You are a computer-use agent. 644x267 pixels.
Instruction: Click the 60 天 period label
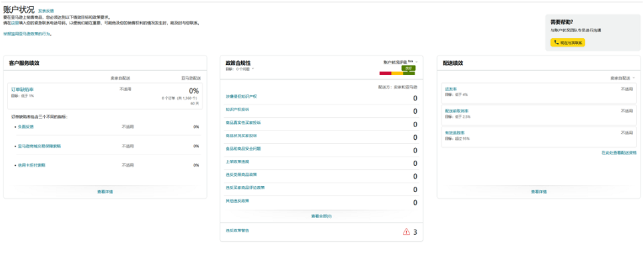click(194, 104)
